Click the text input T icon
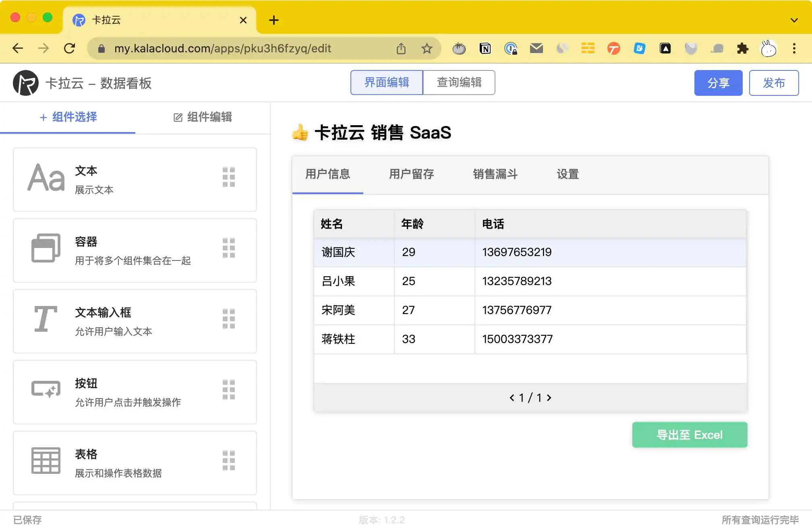The image size is (812, 529). (x=45, y=319)
